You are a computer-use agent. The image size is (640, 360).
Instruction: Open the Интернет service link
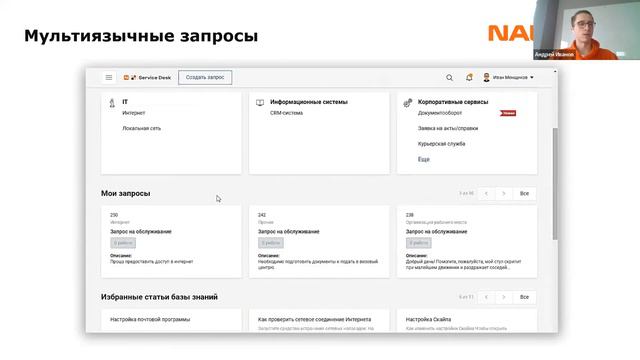[x=133, y=113]
